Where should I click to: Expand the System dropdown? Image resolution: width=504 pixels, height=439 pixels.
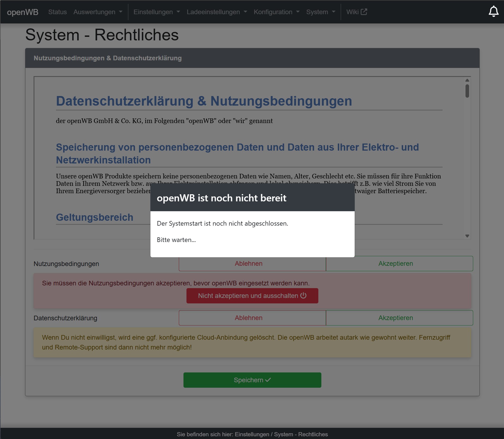click(x=320, y=12)
